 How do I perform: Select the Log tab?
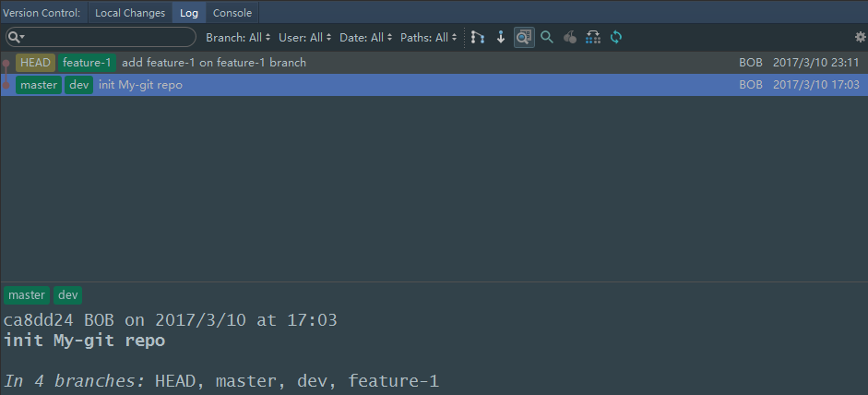click(x=189, y=13)
